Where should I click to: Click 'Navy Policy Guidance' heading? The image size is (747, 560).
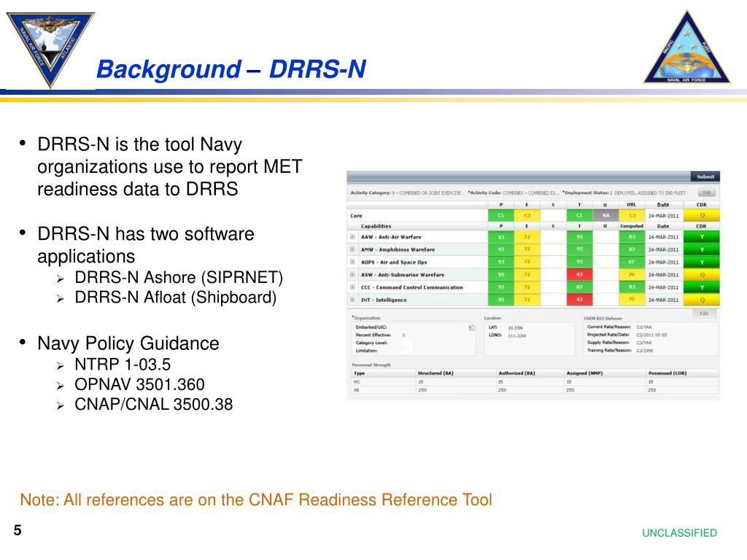[128, 343]
